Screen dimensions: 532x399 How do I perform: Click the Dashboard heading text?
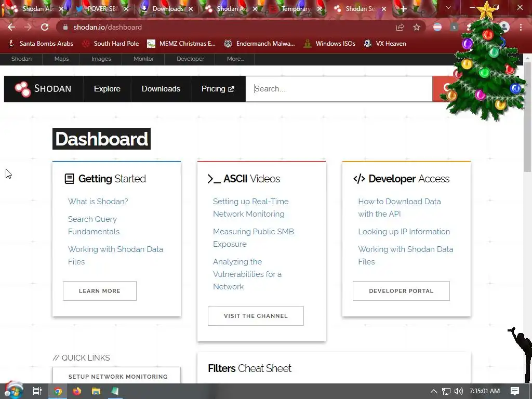point(101,139)
